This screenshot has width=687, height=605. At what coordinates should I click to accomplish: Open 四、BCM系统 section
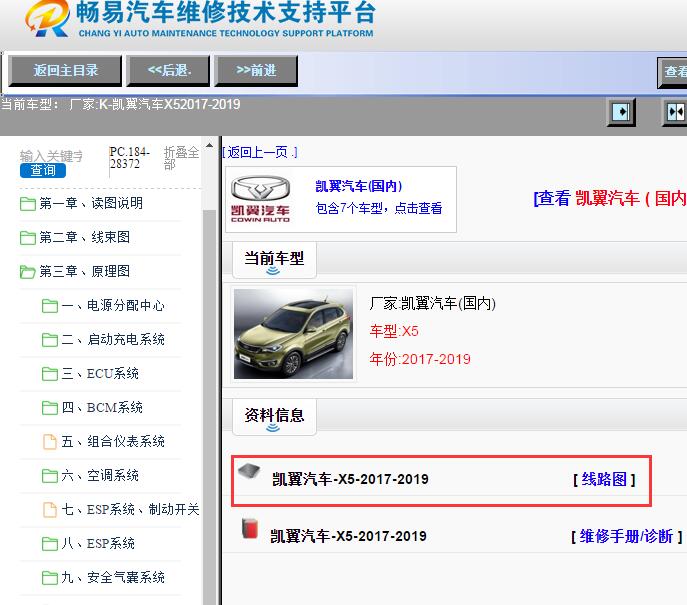(102, 407)
